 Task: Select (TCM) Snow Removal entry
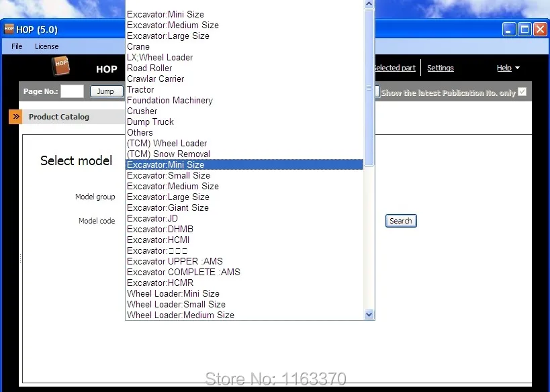tap(244, 154)
